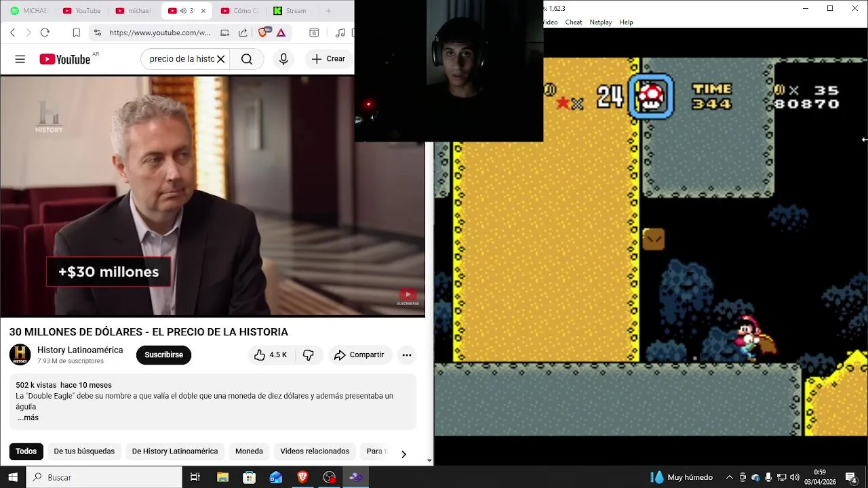Switch to the Stream Kick tab
This screenshot has height=488, width=868.
(x=293, y=11)
